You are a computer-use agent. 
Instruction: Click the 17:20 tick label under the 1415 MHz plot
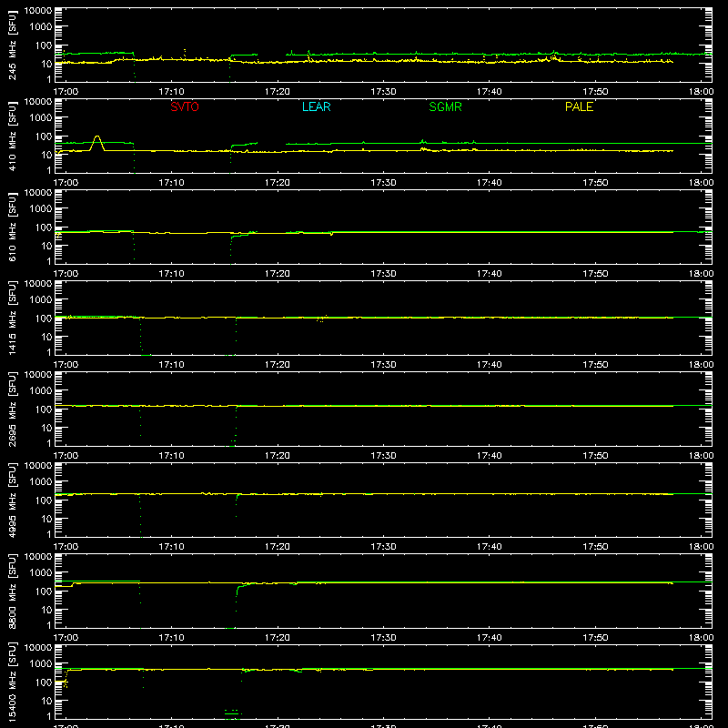[x=278, y=365]
